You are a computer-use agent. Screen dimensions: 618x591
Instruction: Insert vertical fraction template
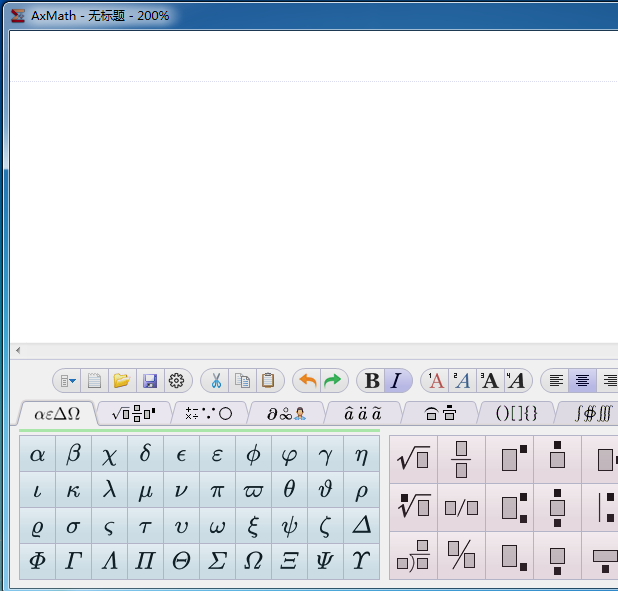462,460
